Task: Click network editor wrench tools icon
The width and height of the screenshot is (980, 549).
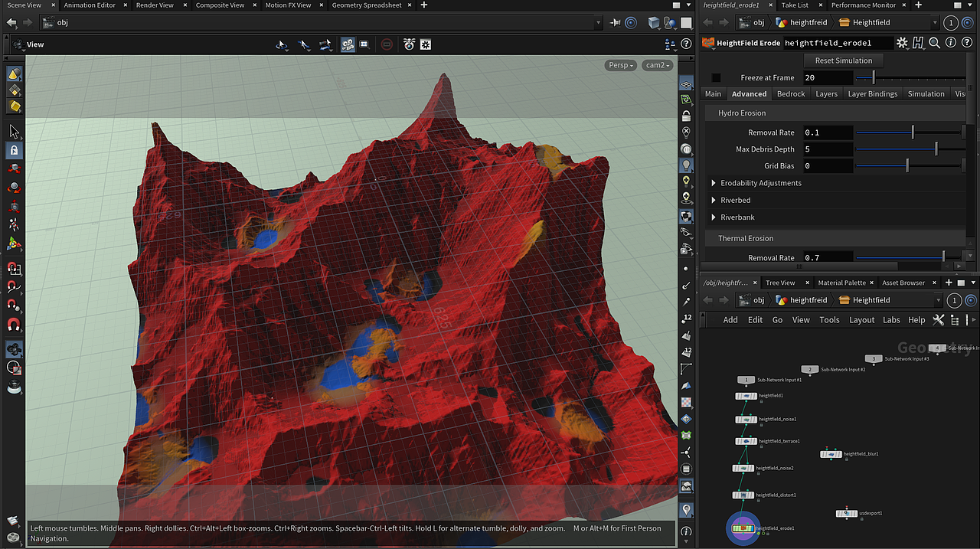Action: (939, 320)
